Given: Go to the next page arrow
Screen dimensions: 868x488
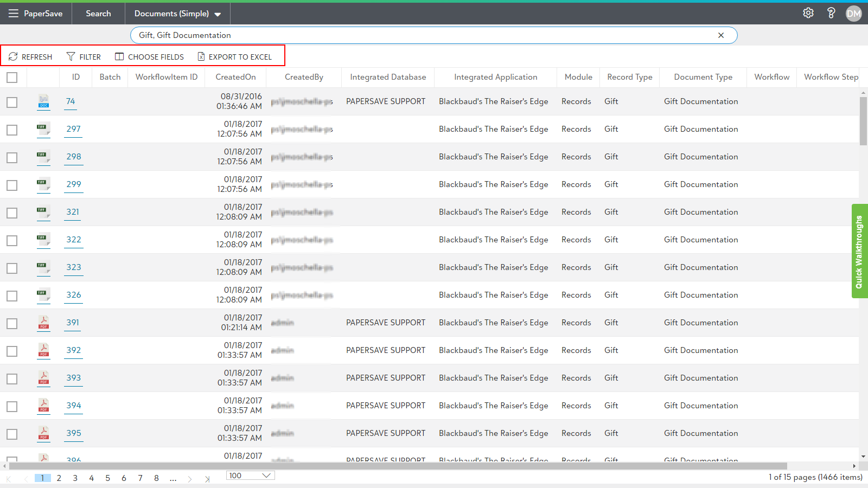Looking at the screenshot, I should click(x=190, y=478).
